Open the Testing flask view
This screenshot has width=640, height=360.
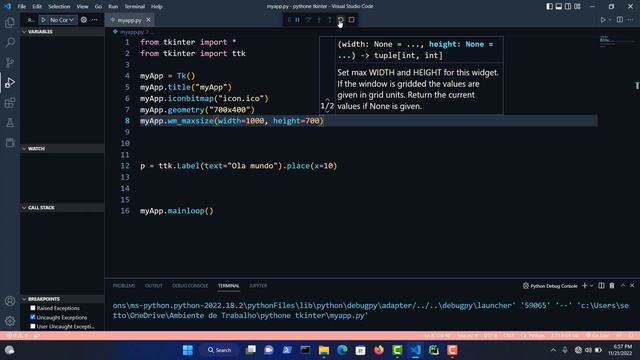coord(10,122)
